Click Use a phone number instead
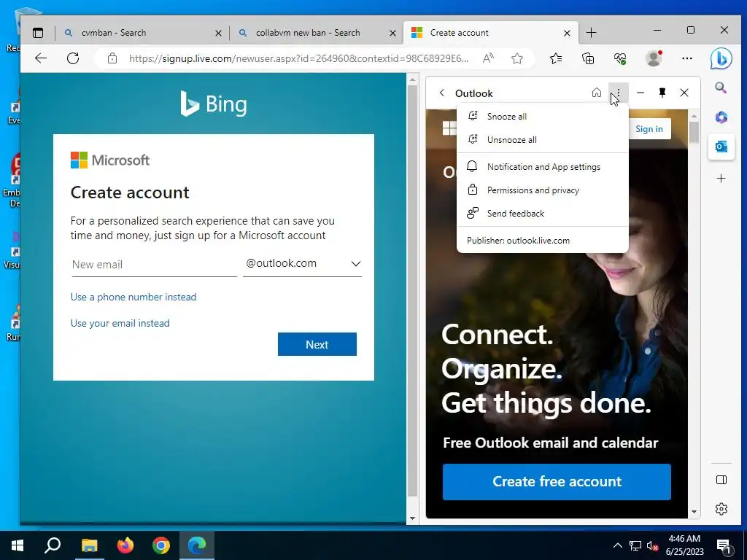747x560 pixels. [x=133, y=297]
